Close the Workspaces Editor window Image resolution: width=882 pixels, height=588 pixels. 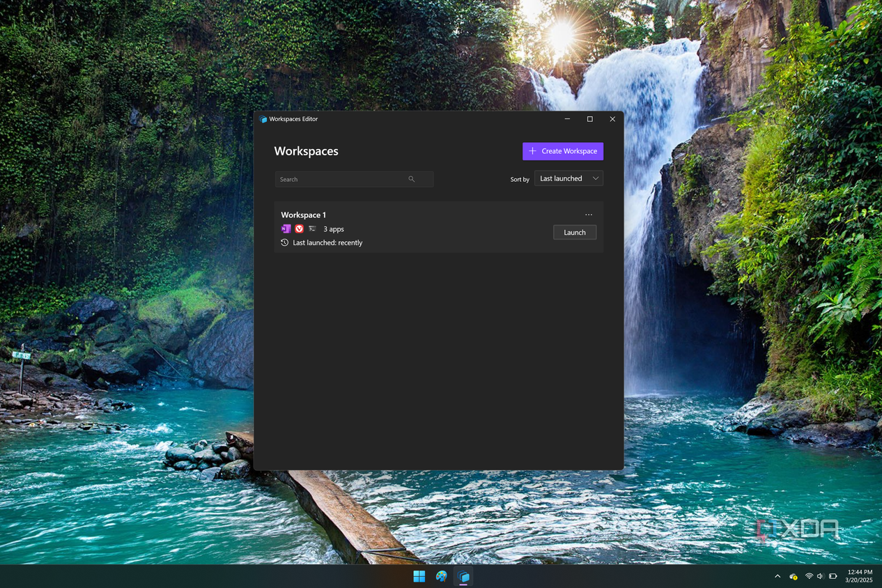coord(612,119)
